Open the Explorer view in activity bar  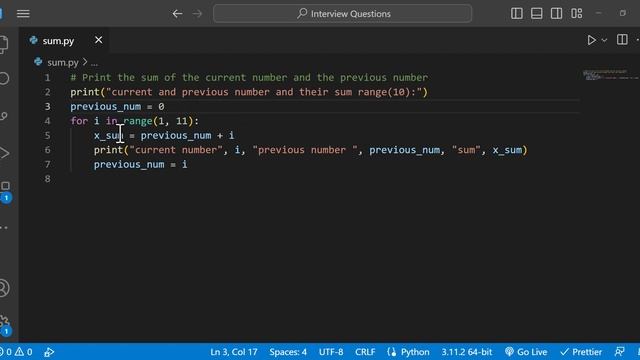point(3,44)
